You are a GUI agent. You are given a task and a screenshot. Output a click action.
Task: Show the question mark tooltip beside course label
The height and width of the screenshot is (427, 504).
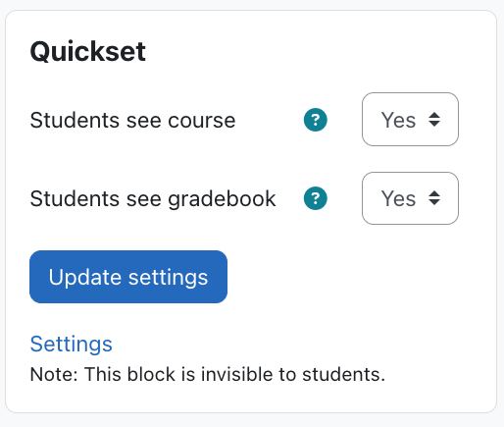[316, 120]
